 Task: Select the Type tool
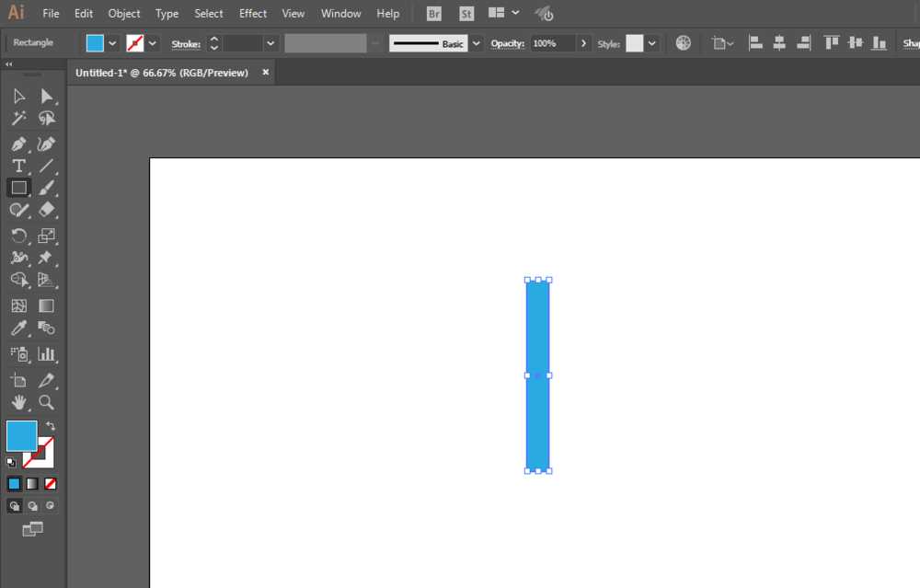(18, 166)
